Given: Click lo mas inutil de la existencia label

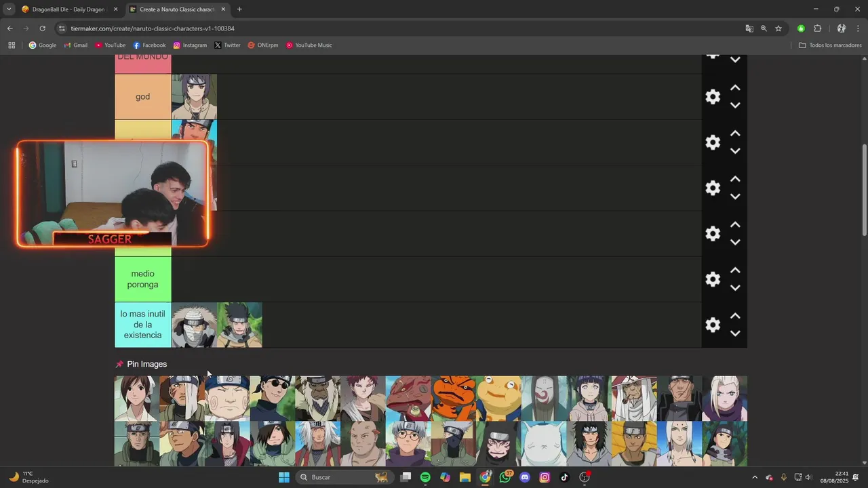Looking at the screenshot, I should 142,325.
